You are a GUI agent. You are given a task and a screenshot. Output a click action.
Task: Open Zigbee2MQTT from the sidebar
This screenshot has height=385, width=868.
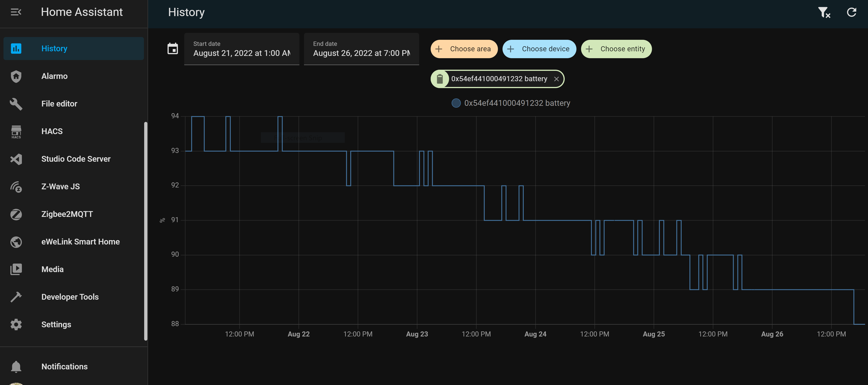[x=67, y=214]
